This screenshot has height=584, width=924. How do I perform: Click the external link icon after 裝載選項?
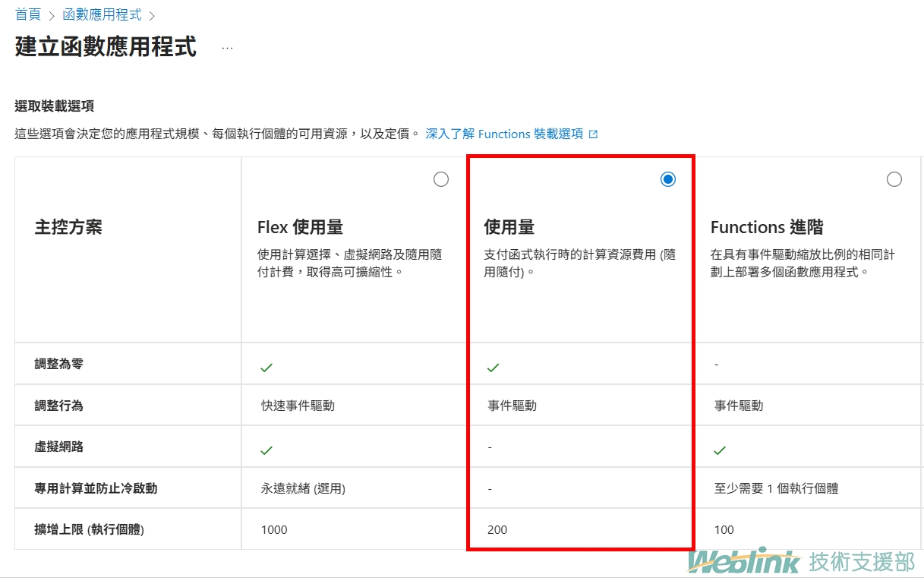pos(594,134)
